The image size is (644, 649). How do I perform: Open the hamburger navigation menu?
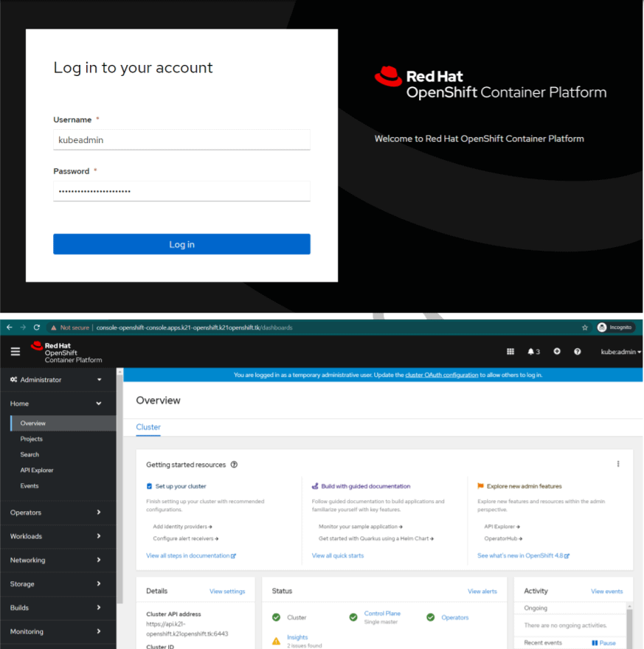point(15,352)
